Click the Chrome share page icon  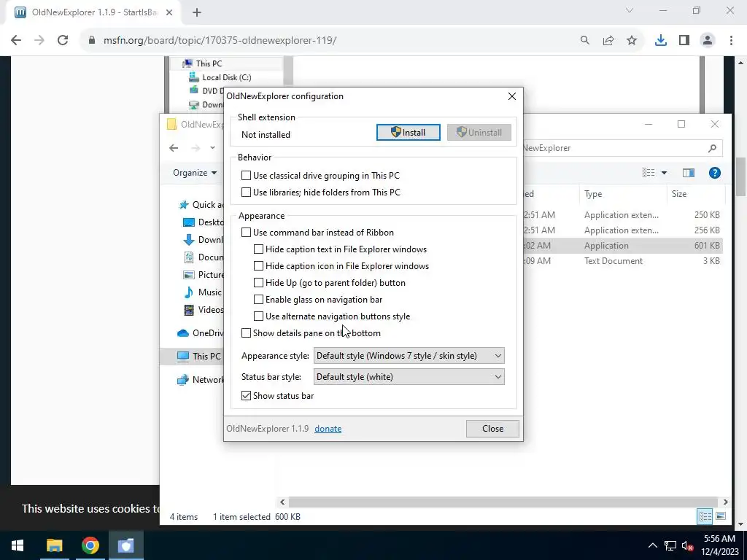click(608, 41)
